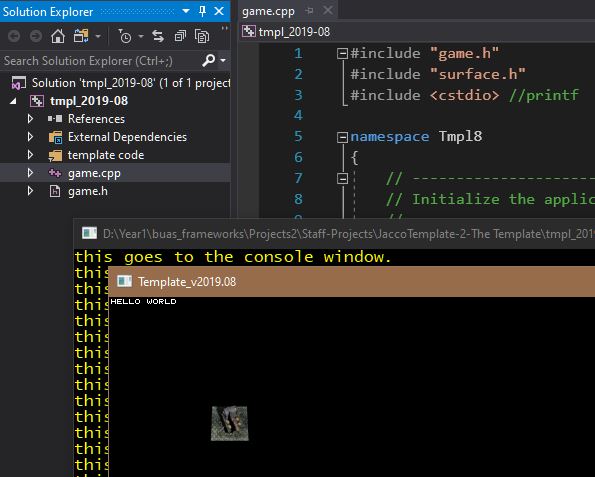Click the tank sprite in template window
This screenshot has width=595, height=477.
(230, 423)
